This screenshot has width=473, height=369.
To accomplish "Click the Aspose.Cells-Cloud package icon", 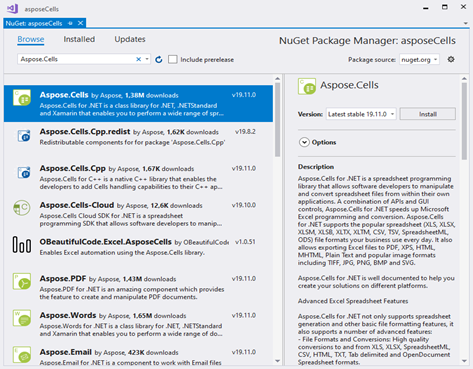I will (22, 208).
